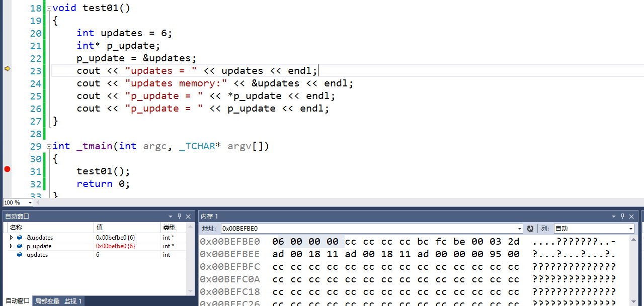Click the int type cell of updates row
This screenshot has height=306, width=644.
tap(166, 255)
